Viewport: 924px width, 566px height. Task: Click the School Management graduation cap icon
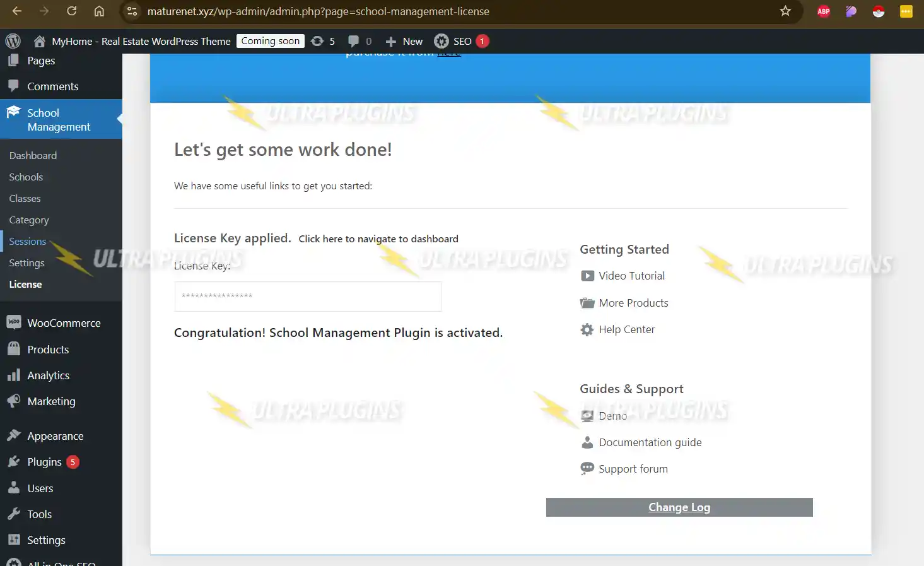(x=14, y=112)
